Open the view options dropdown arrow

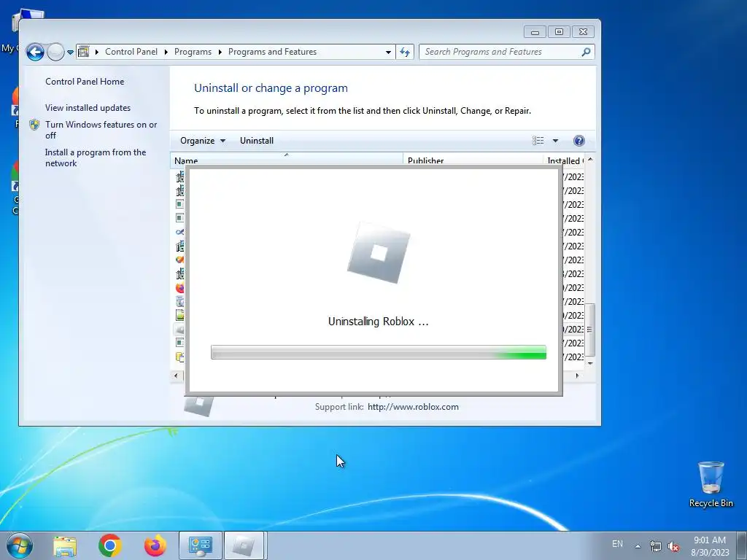pos(555,141)
